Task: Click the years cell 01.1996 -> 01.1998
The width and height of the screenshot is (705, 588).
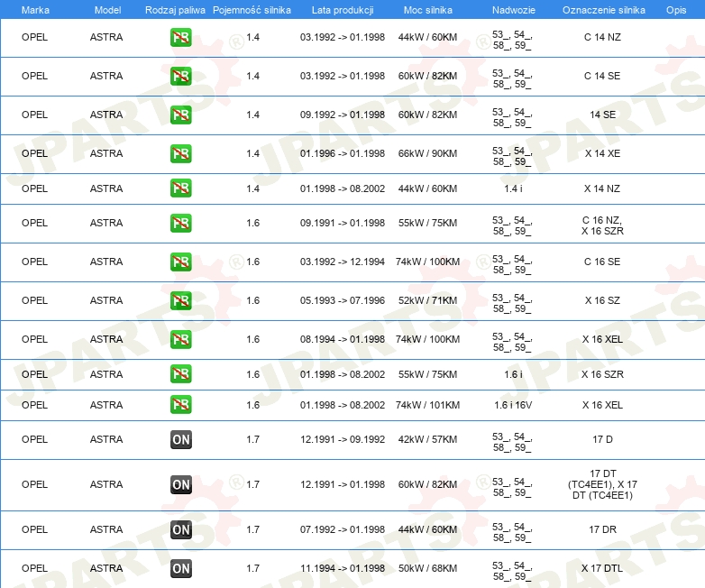Action: coord(343,153)
